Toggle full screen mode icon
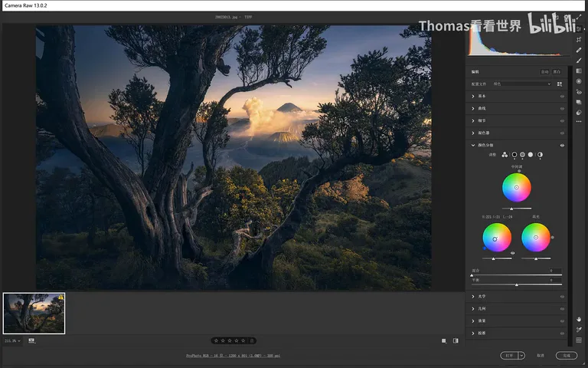 tap(579, 17)
